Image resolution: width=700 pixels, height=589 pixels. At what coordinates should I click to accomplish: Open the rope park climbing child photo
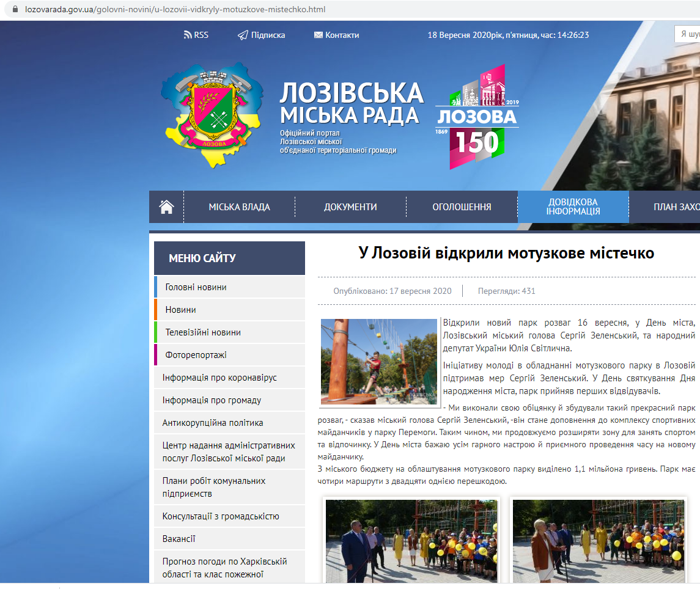379,362
